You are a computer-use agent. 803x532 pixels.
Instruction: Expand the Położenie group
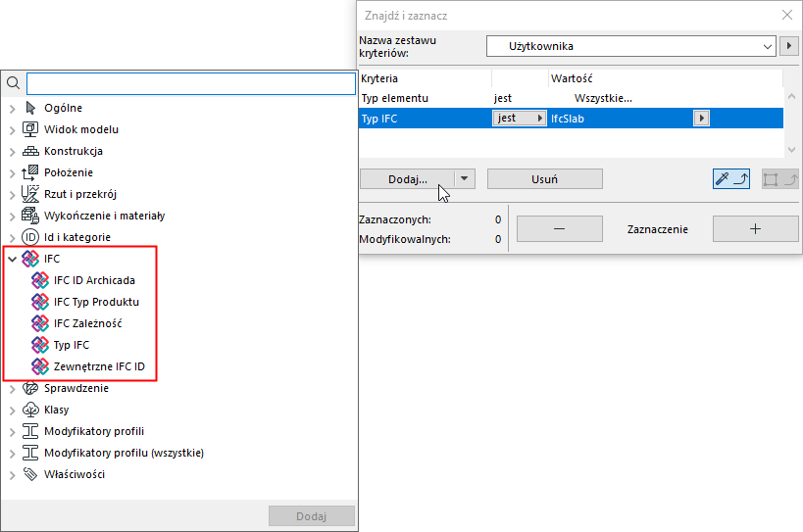pos(13,172)
